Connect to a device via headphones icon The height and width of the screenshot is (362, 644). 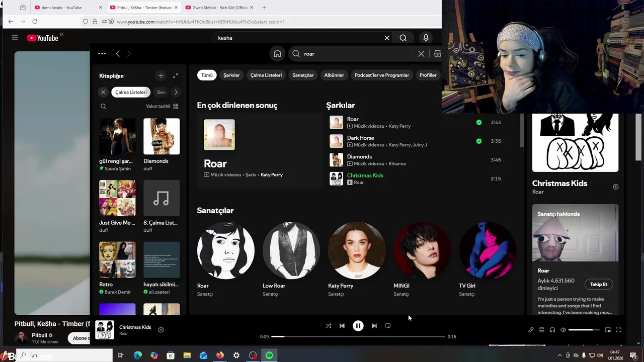click(x=552, y=330)
